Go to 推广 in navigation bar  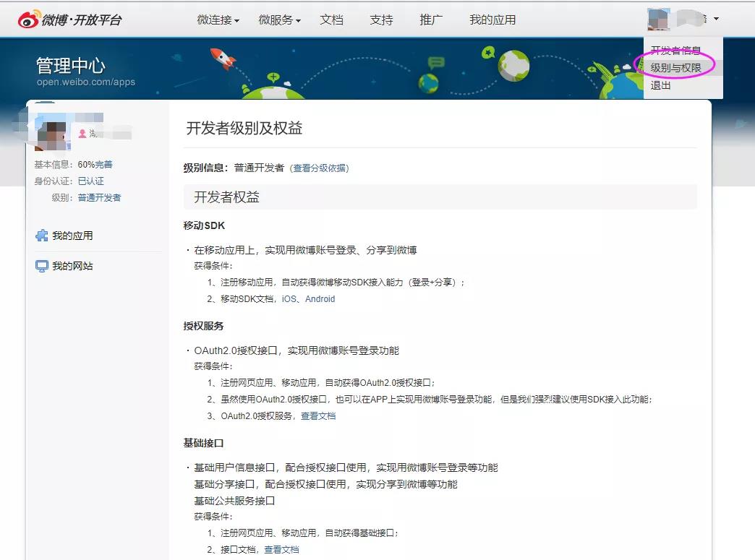(431, 20)
